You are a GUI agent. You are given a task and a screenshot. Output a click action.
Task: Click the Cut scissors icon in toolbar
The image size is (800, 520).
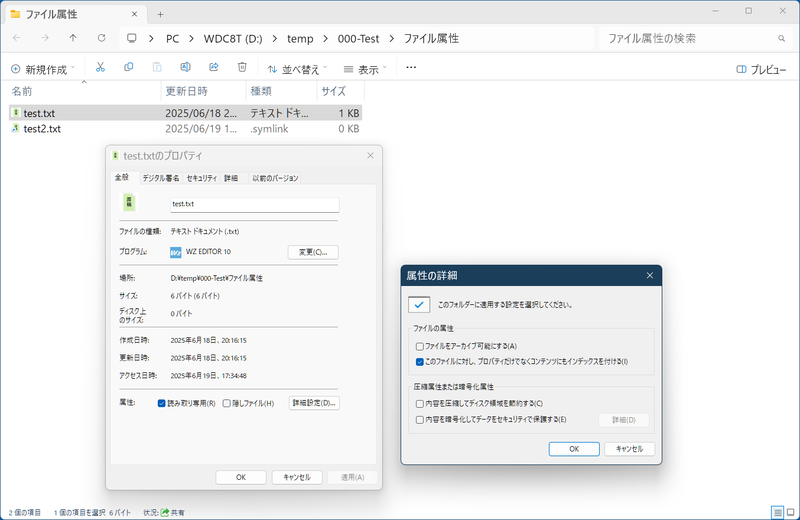point(100,67)
